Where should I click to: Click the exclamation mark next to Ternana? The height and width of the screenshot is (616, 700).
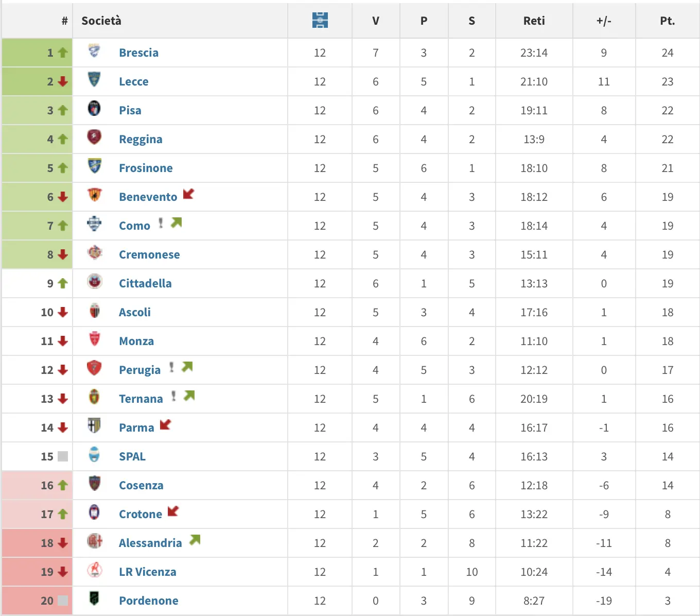tap(173, 396)
